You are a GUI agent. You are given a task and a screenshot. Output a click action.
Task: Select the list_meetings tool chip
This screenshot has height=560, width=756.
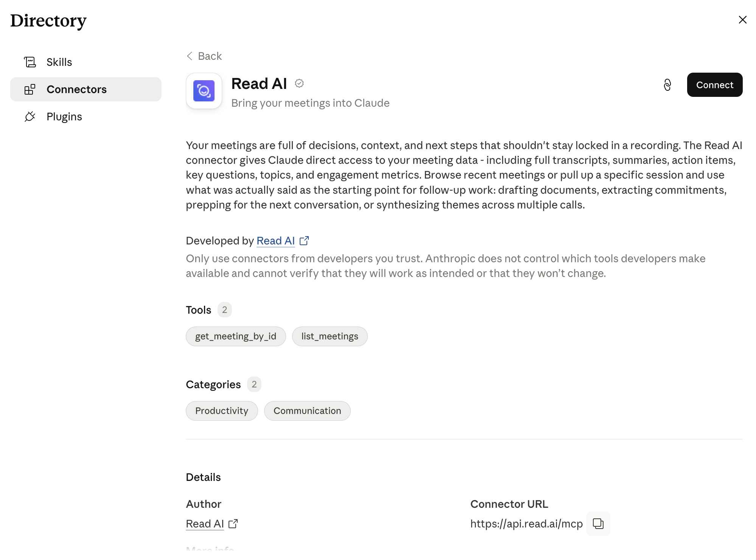coord(330,336)
